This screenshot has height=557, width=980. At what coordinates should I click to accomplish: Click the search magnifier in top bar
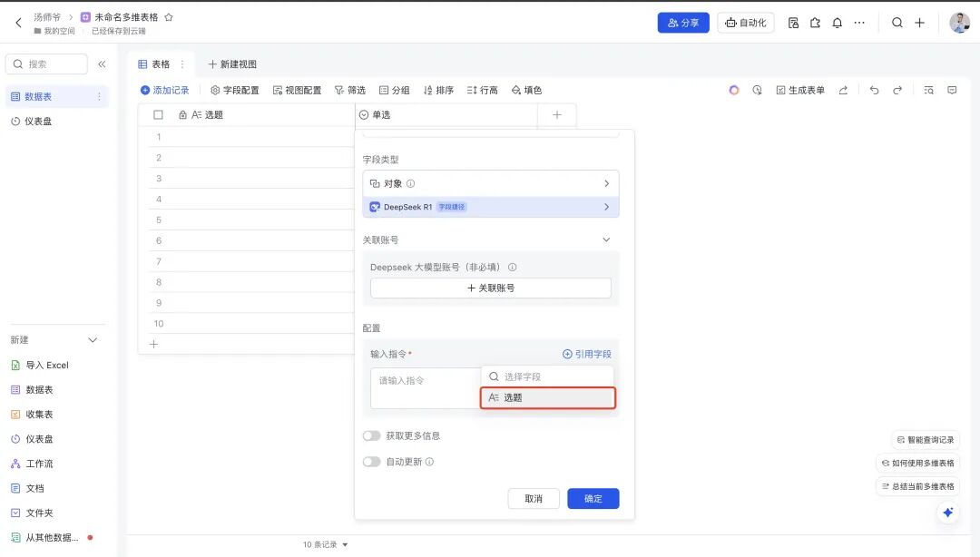[897, 23]
